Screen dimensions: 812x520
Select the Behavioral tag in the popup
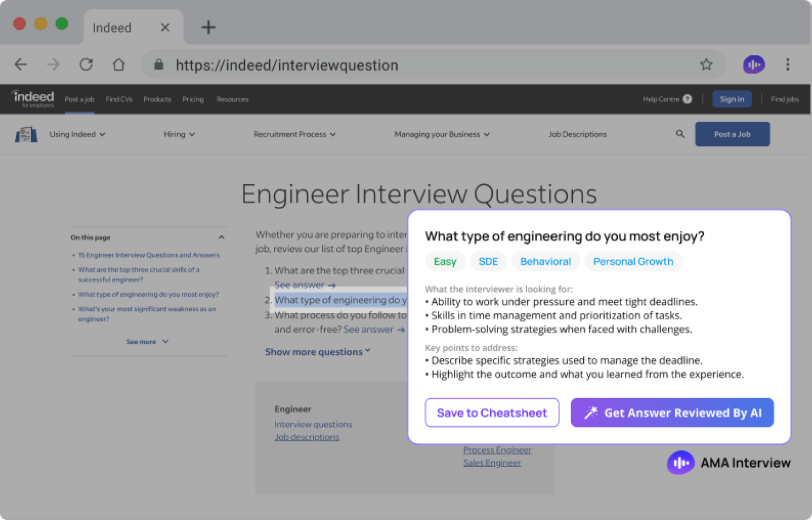point(545,262)
